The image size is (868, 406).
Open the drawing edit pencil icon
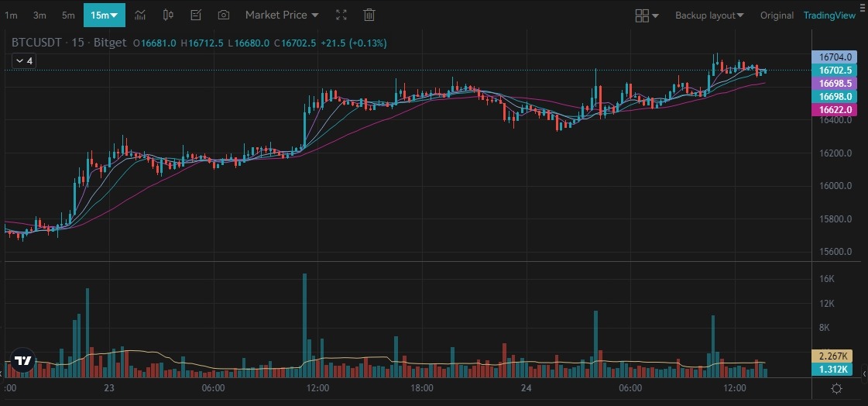(x=195, y=15)
